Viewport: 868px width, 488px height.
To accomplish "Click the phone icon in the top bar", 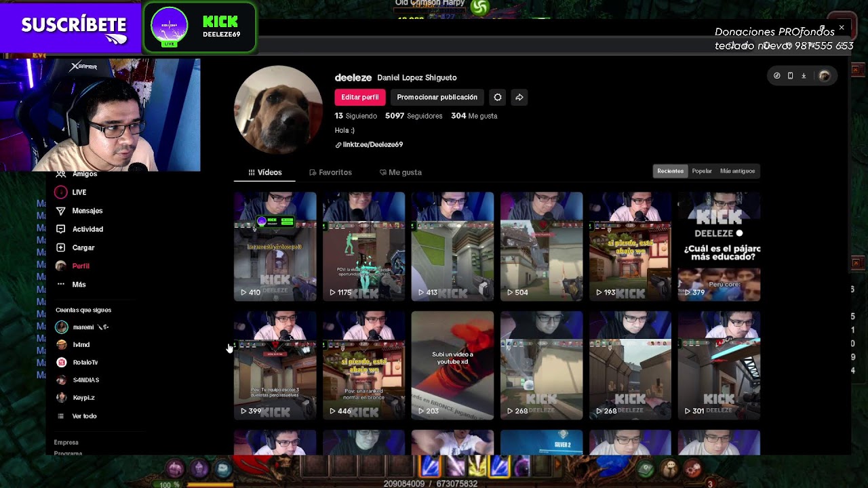I will point(790,76).
